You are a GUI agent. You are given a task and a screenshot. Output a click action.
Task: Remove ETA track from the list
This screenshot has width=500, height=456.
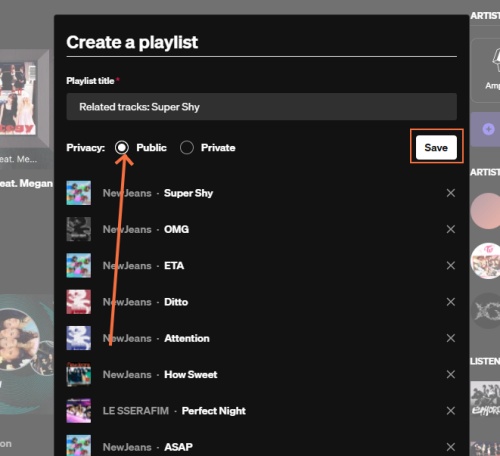(x=451, y=266)
